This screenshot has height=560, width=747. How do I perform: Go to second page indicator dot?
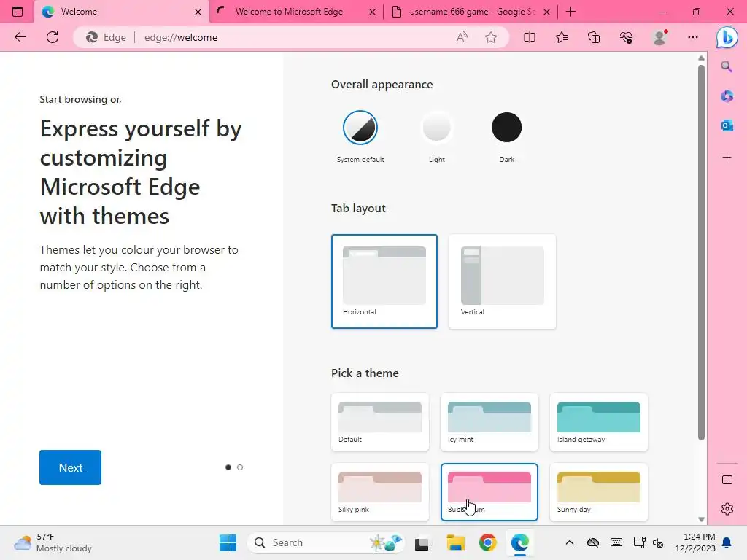click(240, 467)
